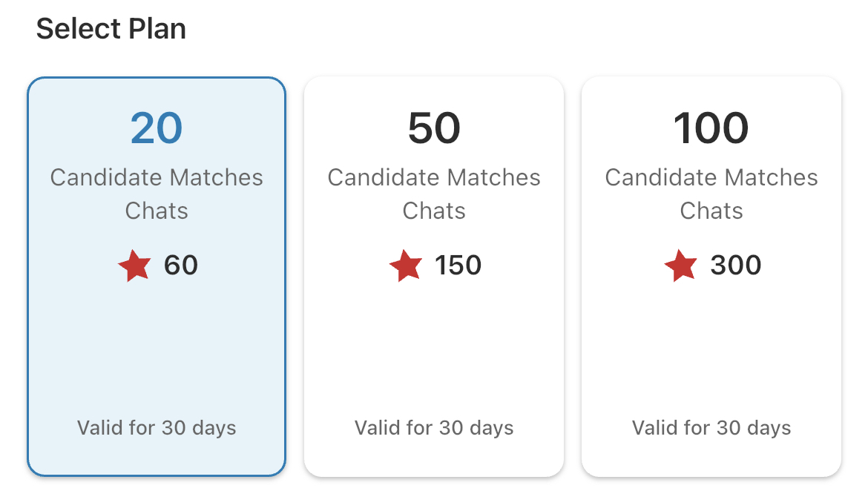Click the red star icon on the 50-chats plan
The width and height of the screenshot is (868, 491).
click(405, 266)
